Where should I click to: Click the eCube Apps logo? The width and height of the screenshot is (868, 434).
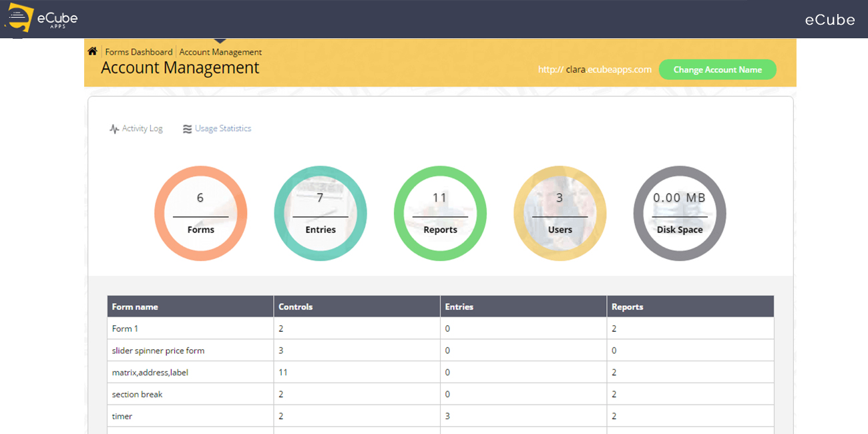pyautogui.click(x=40, y=19)
